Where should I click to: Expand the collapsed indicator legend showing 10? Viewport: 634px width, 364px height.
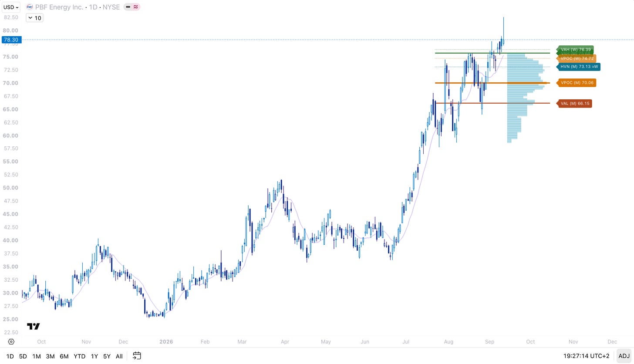34,18
